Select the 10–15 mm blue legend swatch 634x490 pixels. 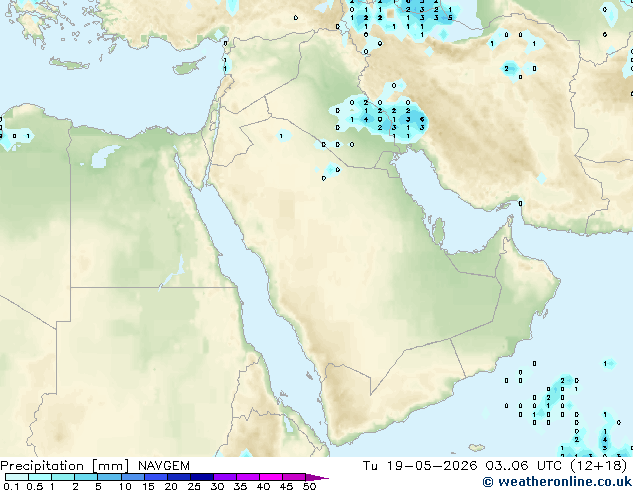pos(133,477)
